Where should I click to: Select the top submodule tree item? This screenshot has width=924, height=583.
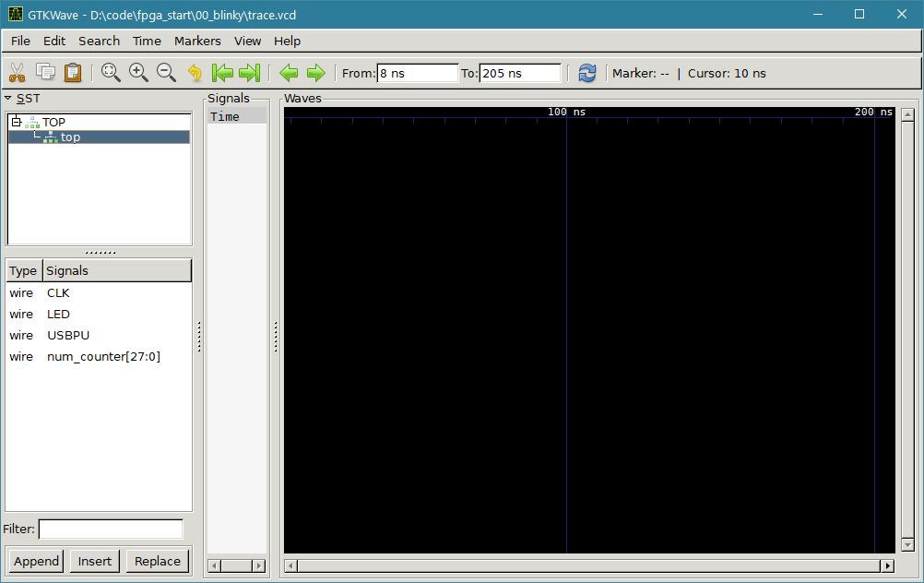99,137
